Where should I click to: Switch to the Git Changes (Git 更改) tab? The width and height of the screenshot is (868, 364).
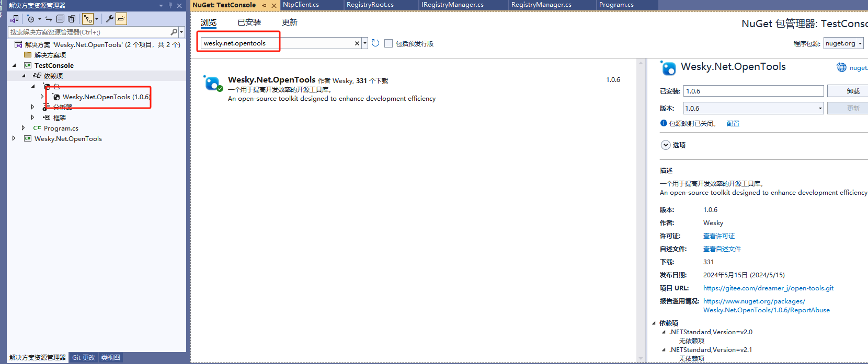84,358
